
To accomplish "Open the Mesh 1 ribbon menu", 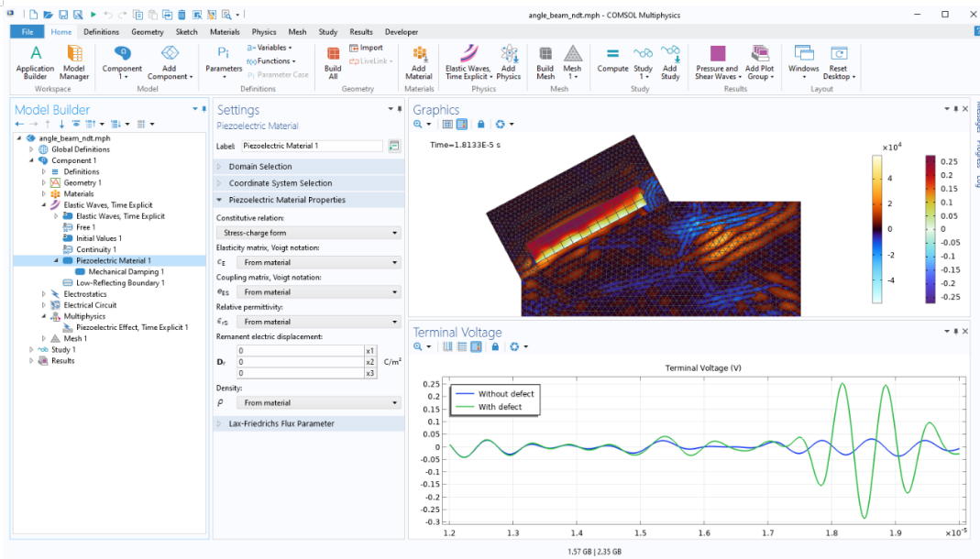I will (x=572, y=62).
